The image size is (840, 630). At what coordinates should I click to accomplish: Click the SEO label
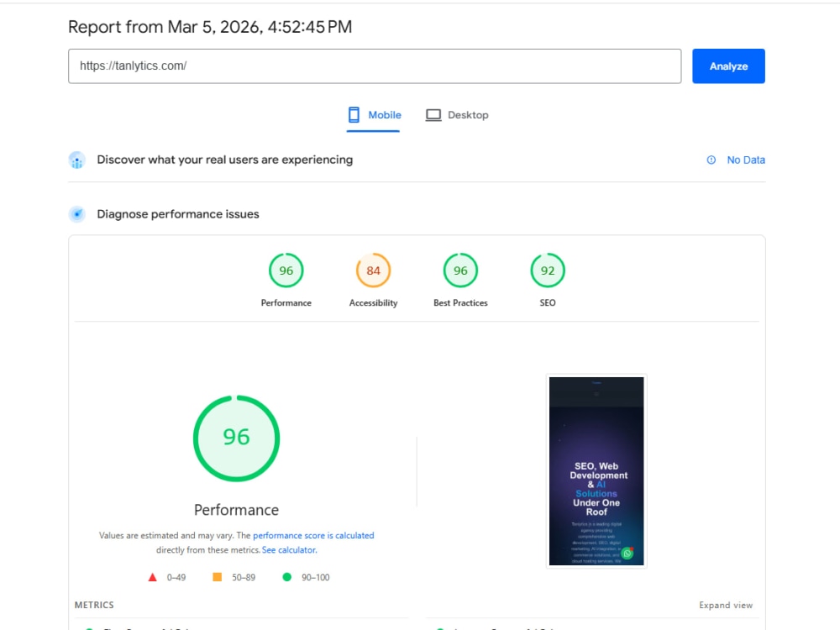[548, 302]
